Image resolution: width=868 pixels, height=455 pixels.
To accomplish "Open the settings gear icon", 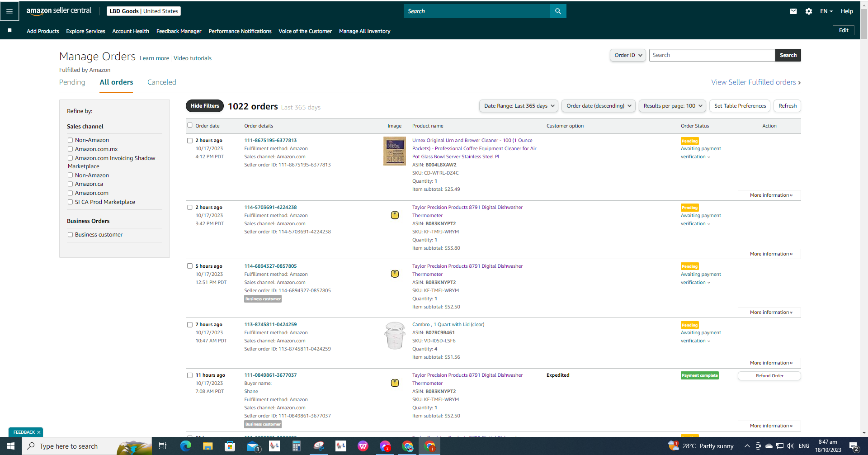I will pos(809,11).
